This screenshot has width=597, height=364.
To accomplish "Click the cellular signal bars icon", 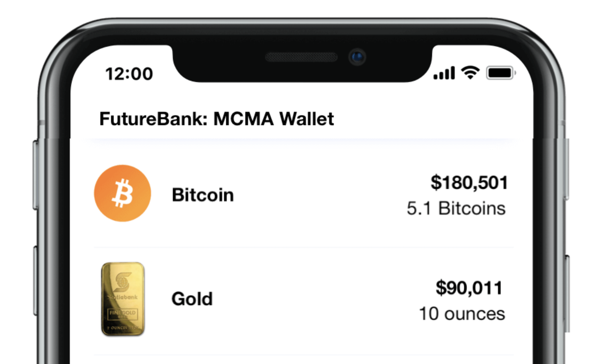I will [444, 73].
